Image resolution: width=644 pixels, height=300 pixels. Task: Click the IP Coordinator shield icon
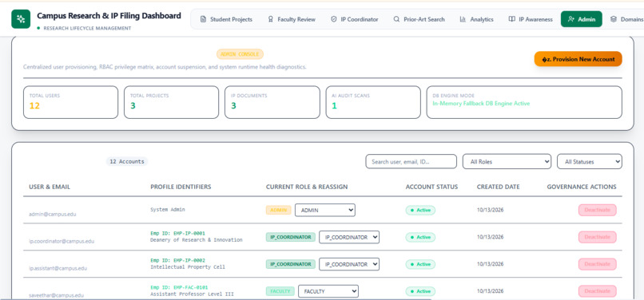click(333, 19)
